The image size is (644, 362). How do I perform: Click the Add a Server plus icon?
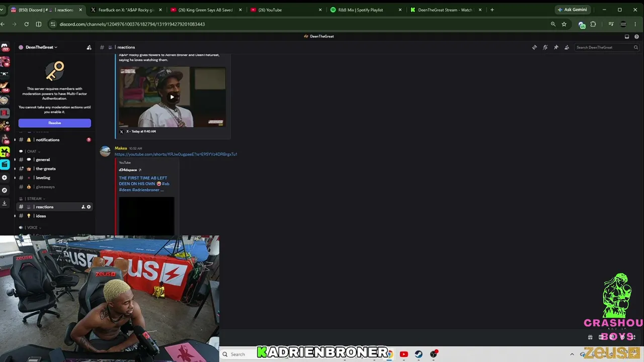5,177
